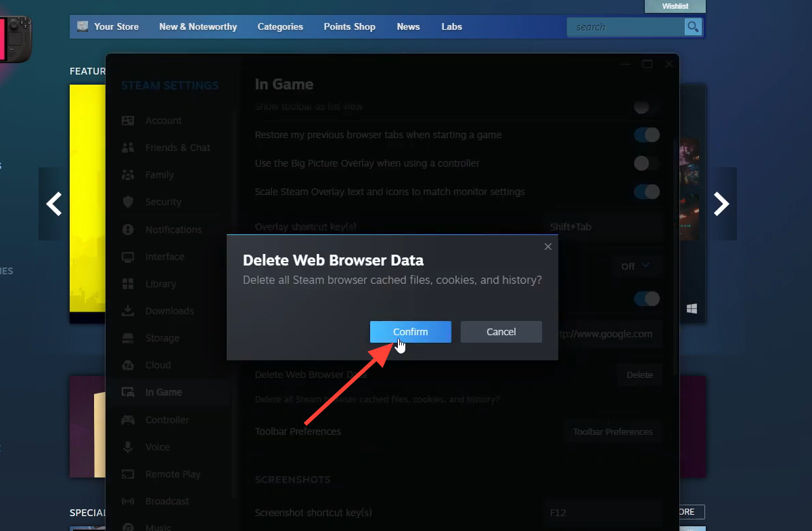Select Friends & Chat settings icon
The image size is (812, 531).
tap(128, 148)
